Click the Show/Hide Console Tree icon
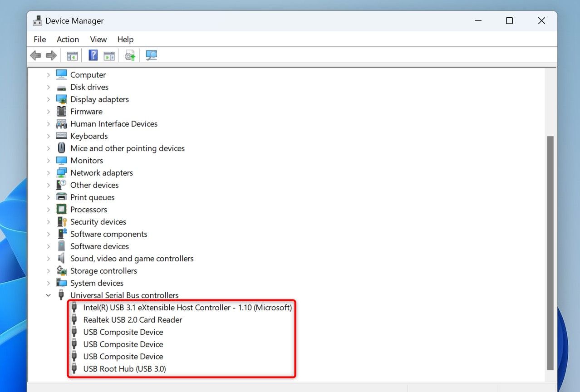Screen dimensions: 580x392 coord(72,55)
